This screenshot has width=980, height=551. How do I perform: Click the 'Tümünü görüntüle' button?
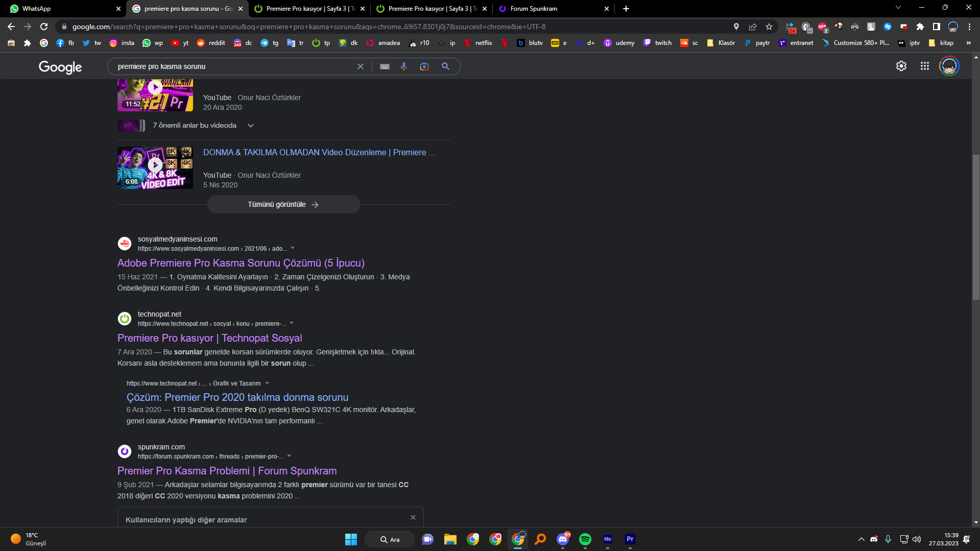click(283, 204)
